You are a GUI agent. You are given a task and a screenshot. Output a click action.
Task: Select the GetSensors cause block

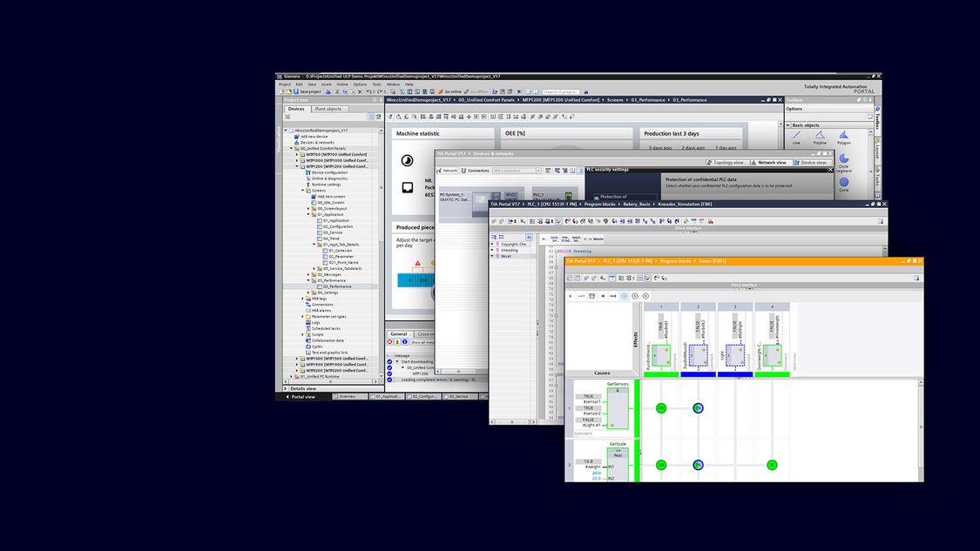618,408
